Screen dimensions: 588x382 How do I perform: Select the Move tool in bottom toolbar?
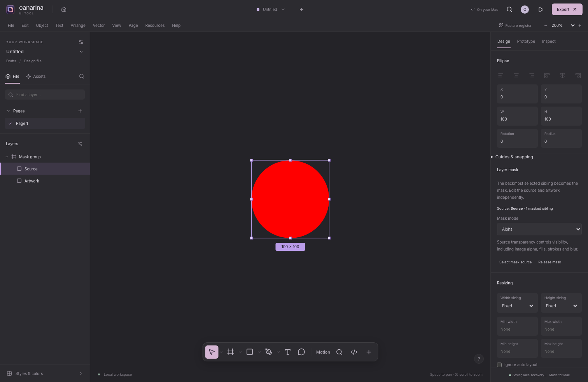click(x=212, y=352)
